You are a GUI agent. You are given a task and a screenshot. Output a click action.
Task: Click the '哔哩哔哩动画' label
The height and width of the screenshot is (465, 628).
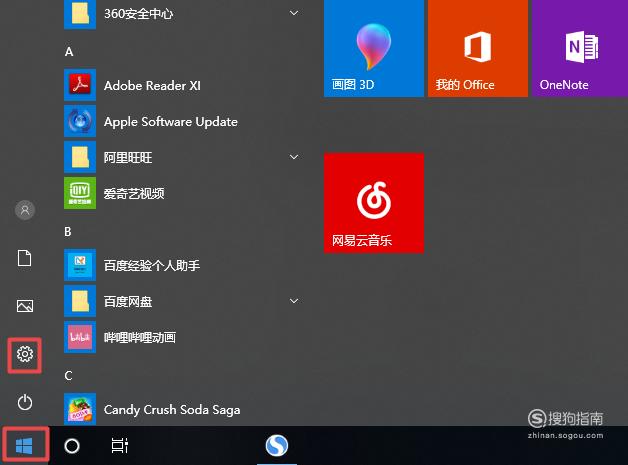coord(140,337)
